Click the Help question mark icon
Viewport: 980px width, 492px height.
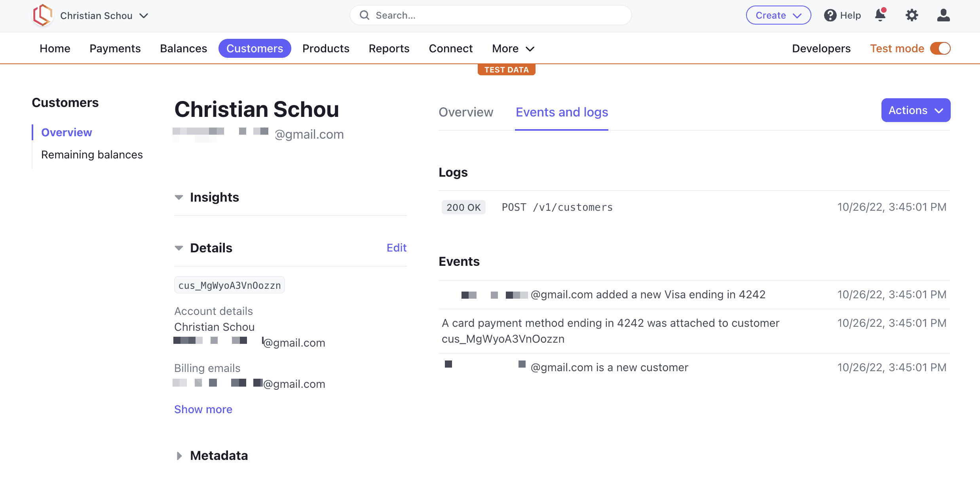tap(830, 15)
